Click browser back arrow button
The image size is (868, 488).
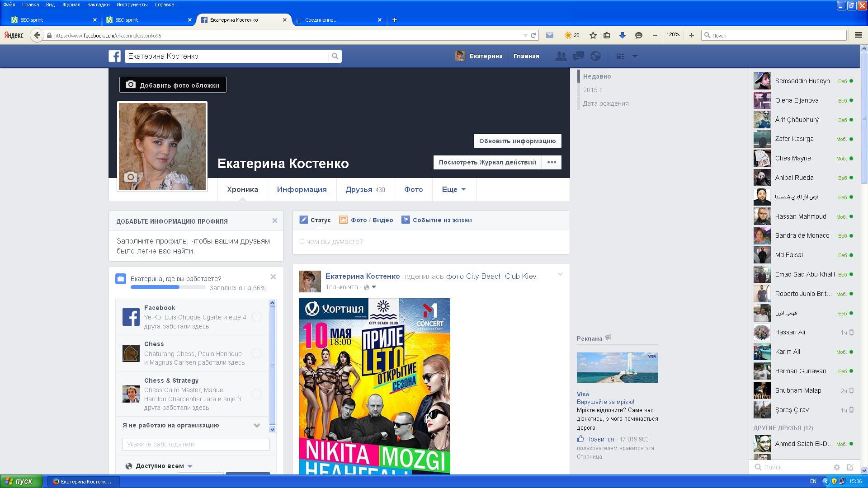38,35
